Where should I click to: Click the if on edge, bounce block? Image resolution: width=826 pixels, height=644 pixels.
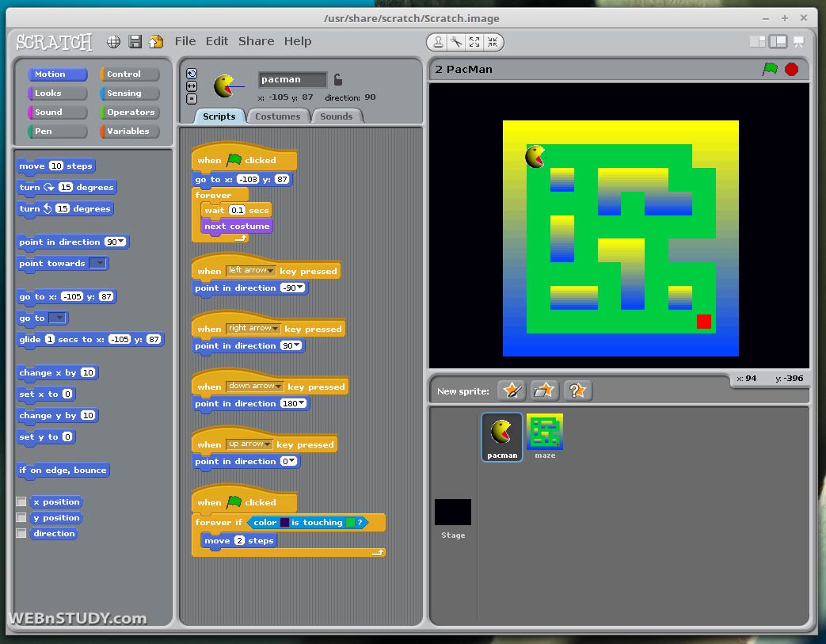tap(63, 470)
